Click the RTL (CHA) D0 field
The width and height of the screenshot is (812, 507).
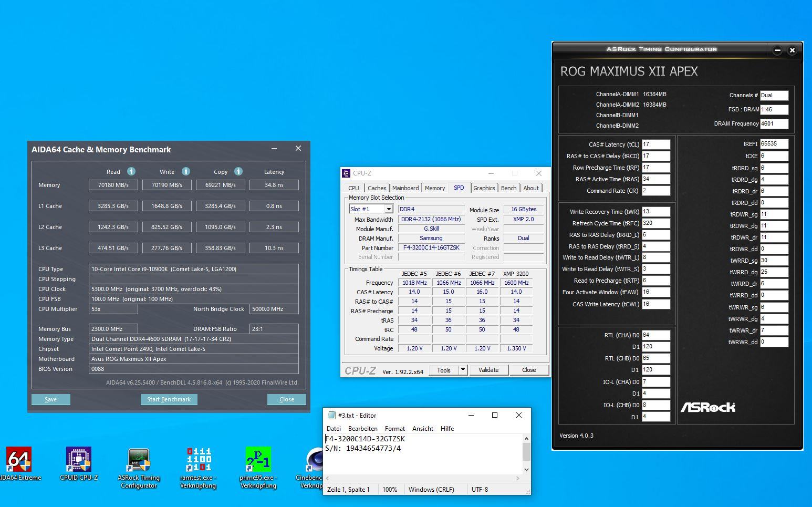pyautogui.click(x=656, y=335)
